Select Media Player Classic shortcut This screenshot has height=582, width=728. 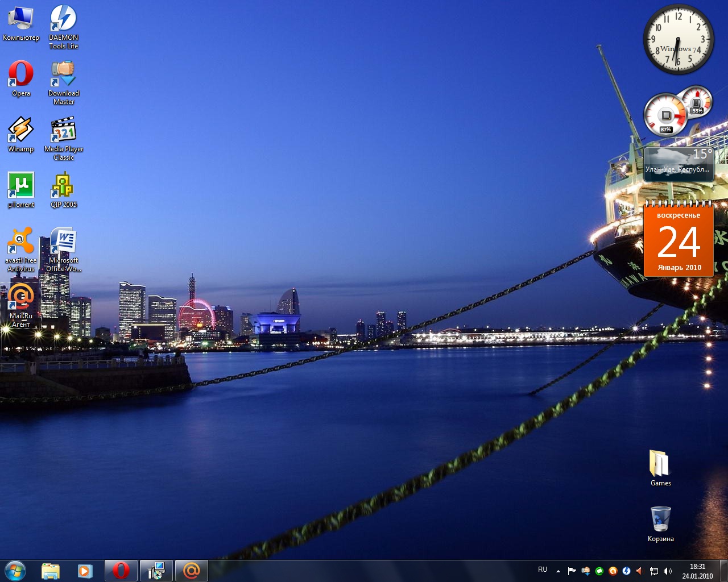point(63,130)
